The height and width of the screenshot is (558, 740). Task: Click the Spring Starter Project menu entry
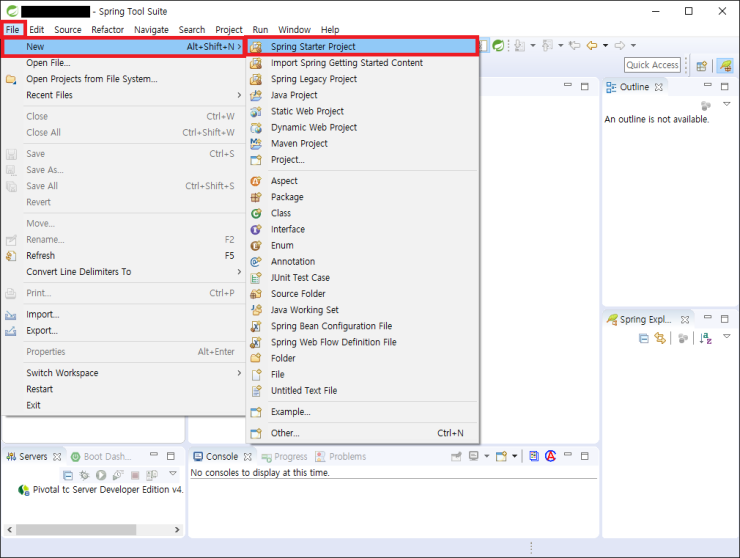point(312,47)
